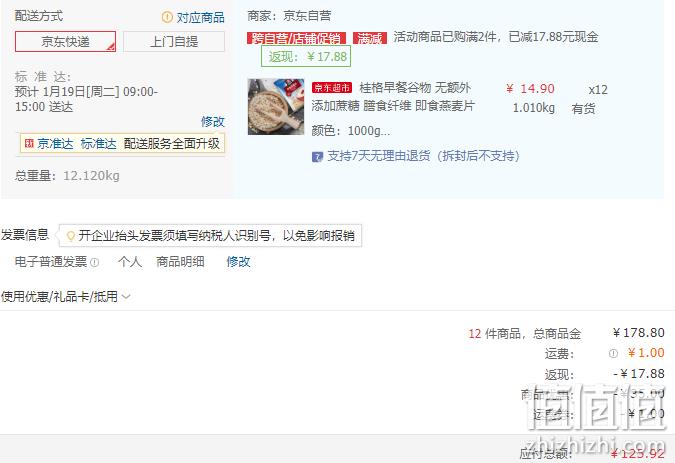Click the orange info icon beside 对应商品
This screenshot has width=675, height=463.
point(167,17)
